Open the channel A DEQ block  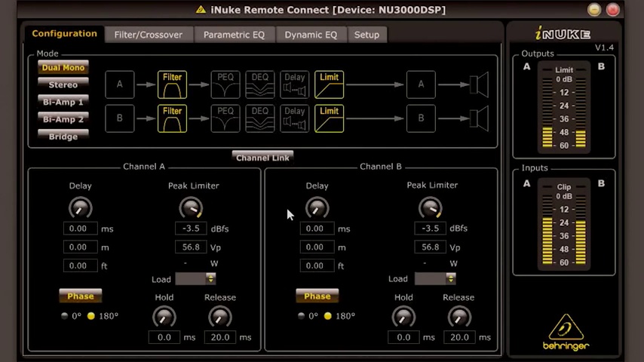pos(259,84)
